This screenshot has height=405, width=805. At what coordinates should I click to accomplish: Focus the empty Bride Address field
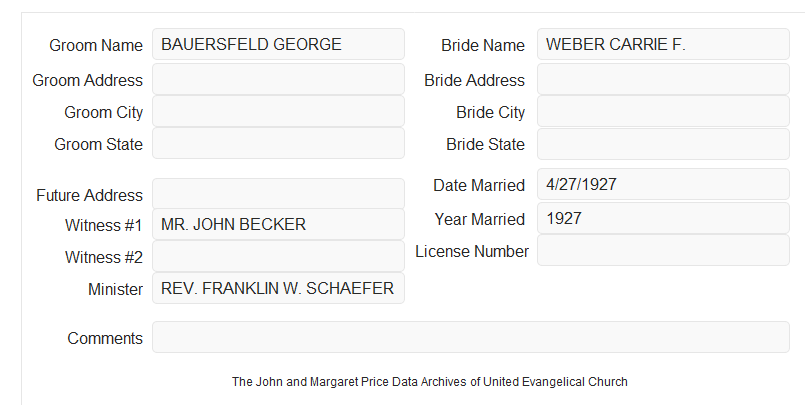663,79
